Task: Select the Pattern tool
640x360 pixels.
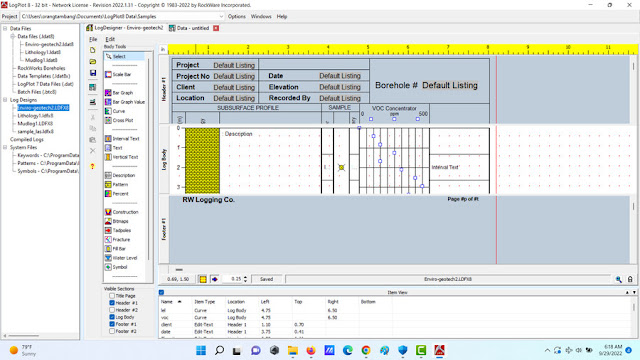Action: [x=117, y=184]
